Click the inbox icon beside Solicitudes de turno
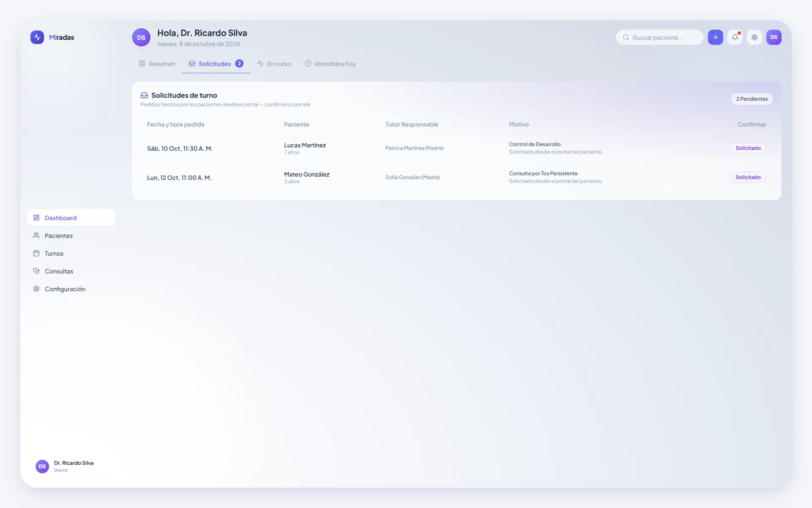Viewport: 812px width, 508px height. click(x=144, y=95)
